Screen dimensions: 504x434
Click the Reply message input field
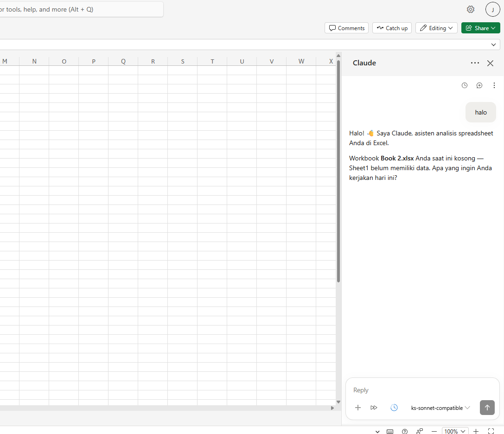(422, 390)
